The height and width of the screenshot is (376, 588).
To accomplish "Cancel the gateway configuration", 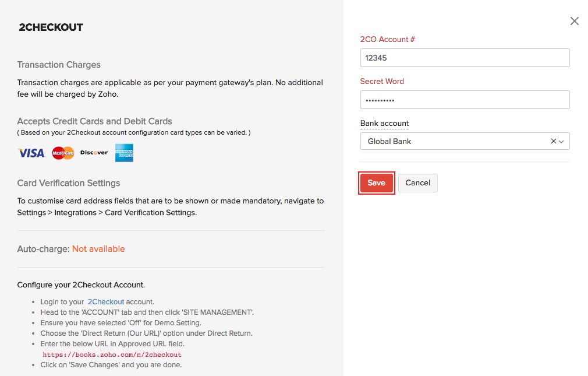I will pyautogui.click(x=417, y=183).
